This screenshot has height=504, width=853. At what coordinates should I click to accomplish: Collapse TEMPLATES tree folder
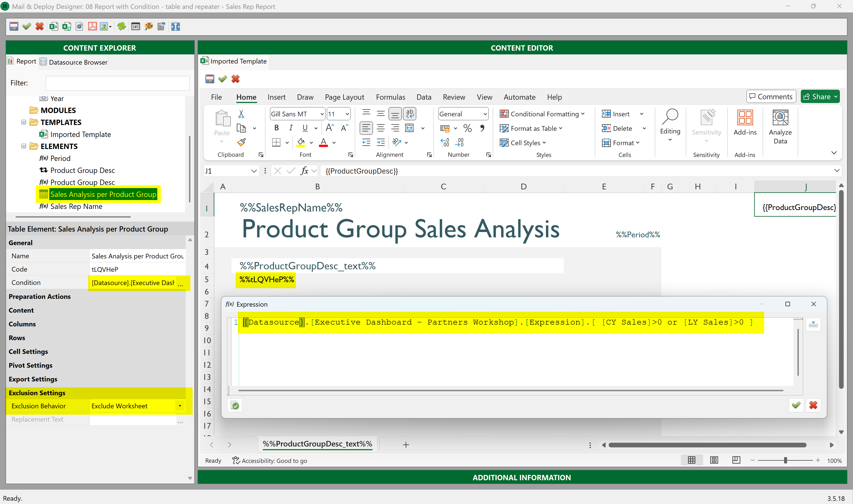click(24, 122)
